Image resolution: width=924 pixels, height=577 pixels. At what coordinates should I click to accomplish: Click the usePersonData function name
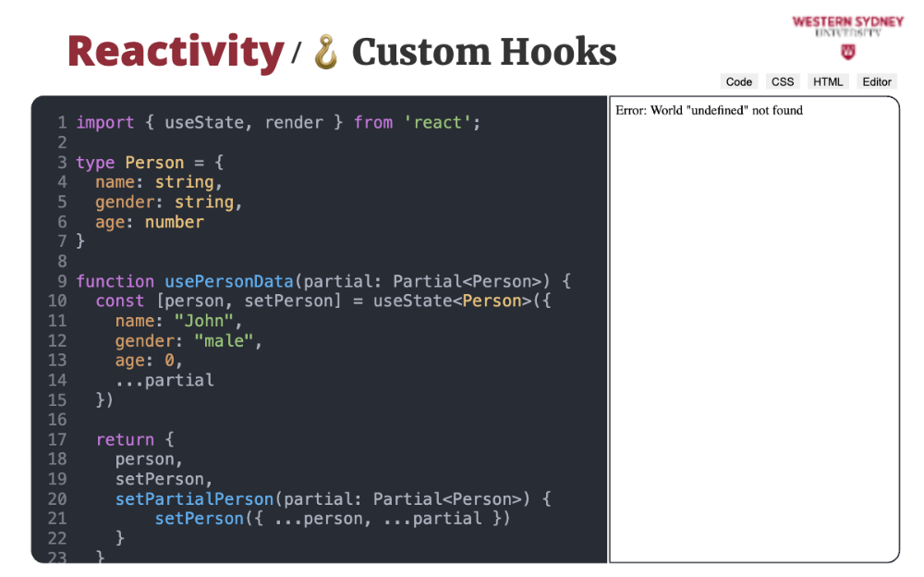229,281
